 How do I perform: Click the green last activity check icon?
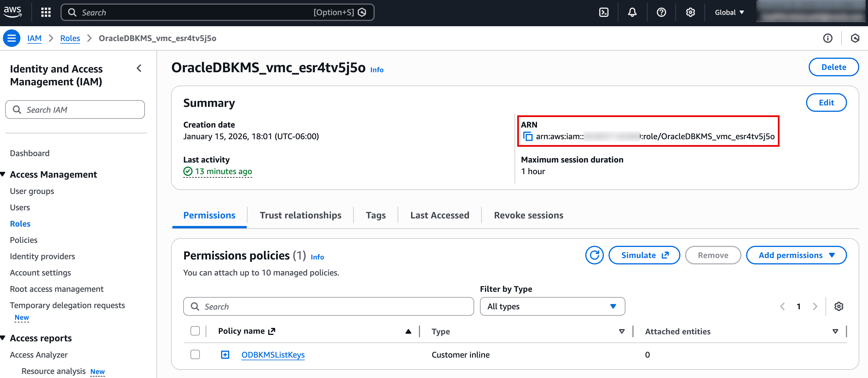pyautogui.click(x=188, y=171)
